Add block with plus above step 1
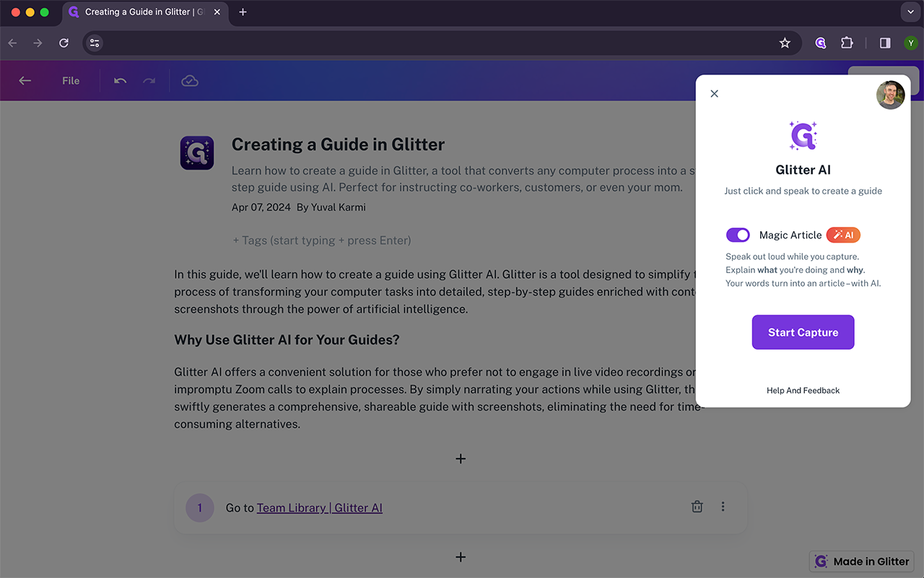Screen dimensions: 924x578 pos(461,459)
